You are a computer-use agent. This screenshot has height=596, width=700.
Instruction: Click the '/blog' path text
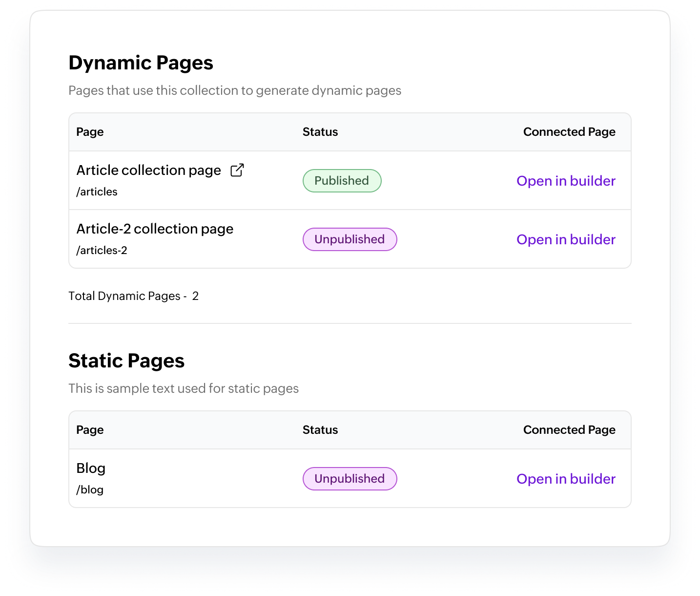(90, 490)
